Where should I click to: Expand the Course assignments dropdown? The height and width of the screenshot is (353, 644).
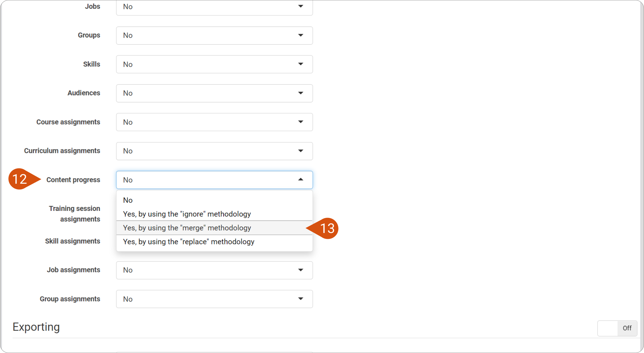pos(214,122)
